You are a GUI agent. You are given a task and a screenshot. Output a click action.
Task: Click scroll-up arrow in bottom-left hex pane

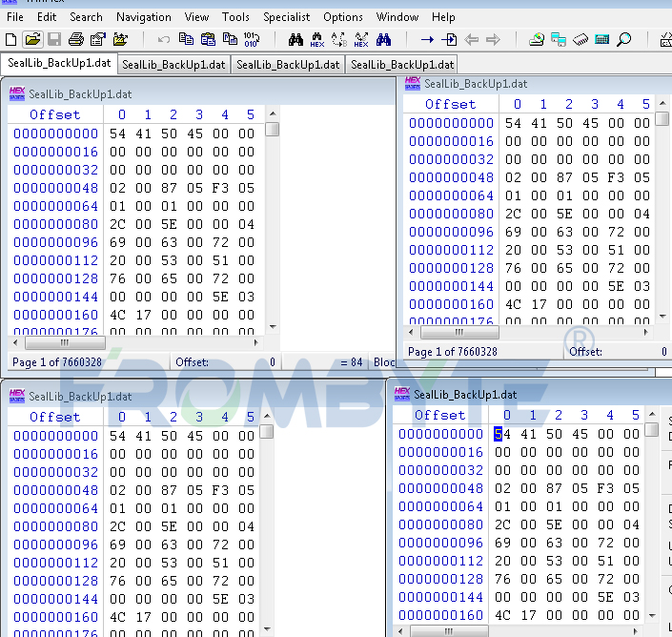[x=267, y=416]
